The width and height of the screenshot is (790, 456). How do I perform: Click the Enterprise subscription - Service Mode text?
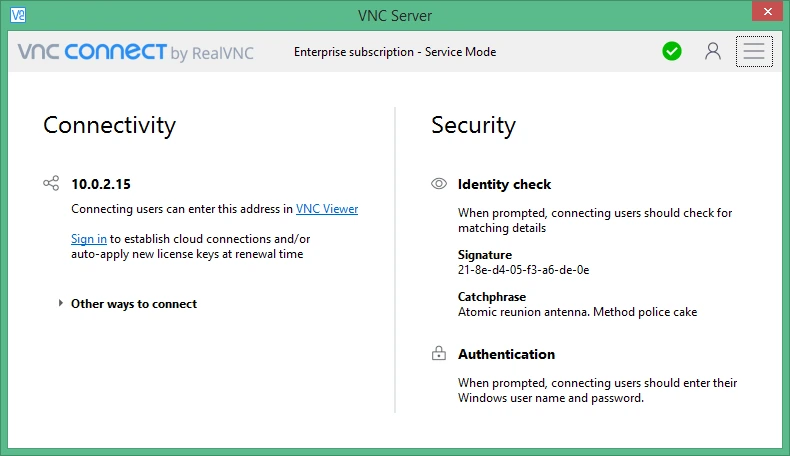pos(395,52)
